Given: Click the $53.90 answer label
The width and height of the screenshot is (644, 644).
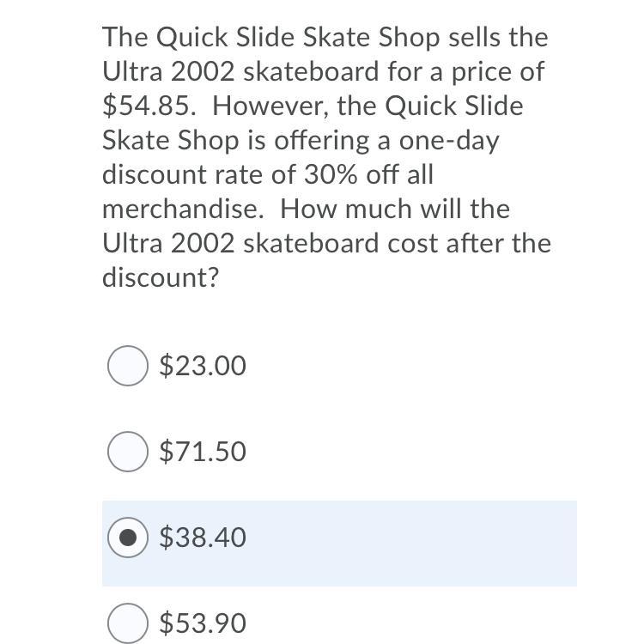Looking at the screenshot, I should [x=203, y=623].
